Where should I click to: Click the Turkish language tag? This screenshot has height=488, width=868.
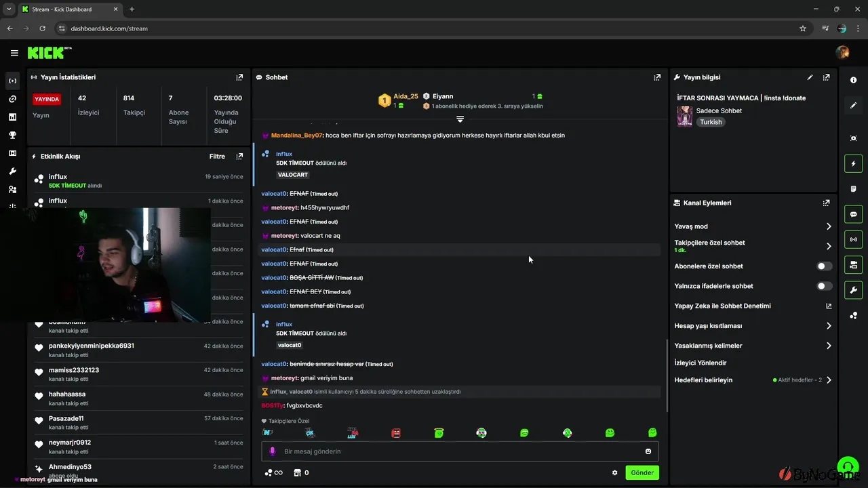(x=711, y=122)
